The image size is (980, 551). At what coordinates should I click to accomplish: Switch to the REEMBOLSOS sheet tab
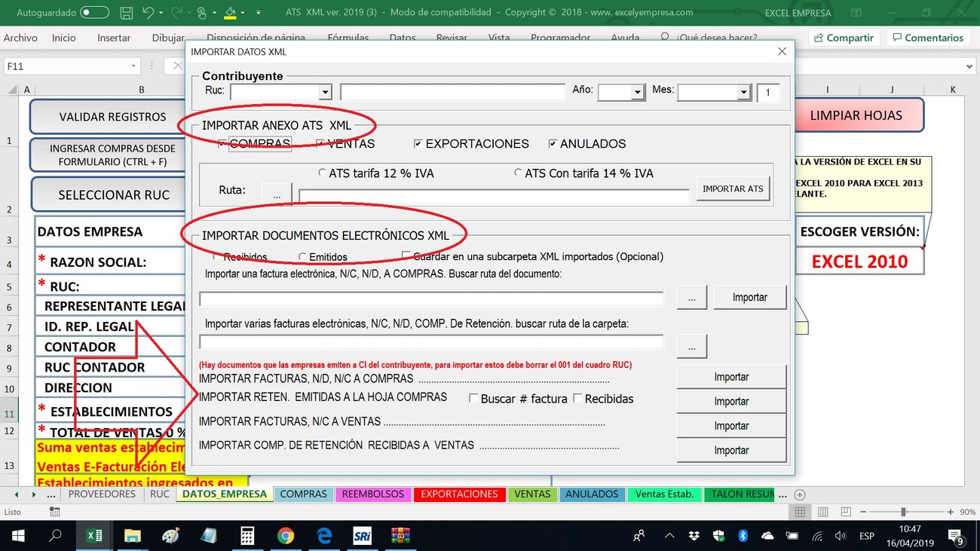coord(373,494)
